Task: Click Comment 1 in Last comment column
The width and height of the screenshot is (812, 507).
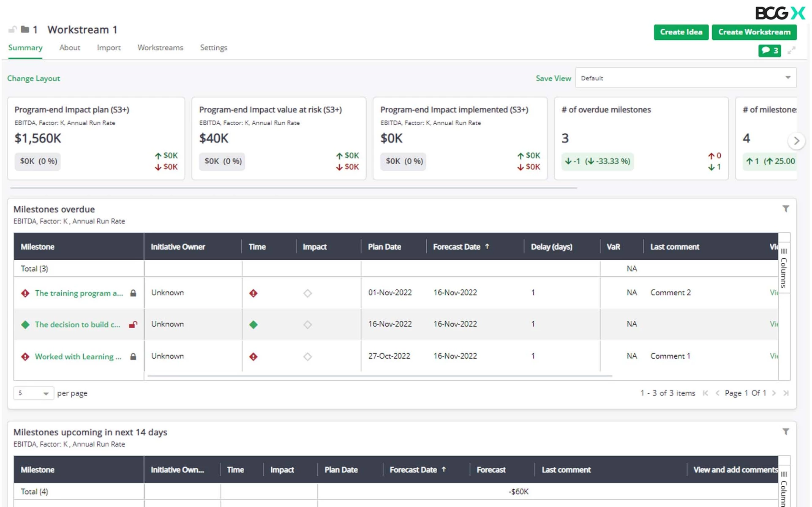Action: (670, 356)
